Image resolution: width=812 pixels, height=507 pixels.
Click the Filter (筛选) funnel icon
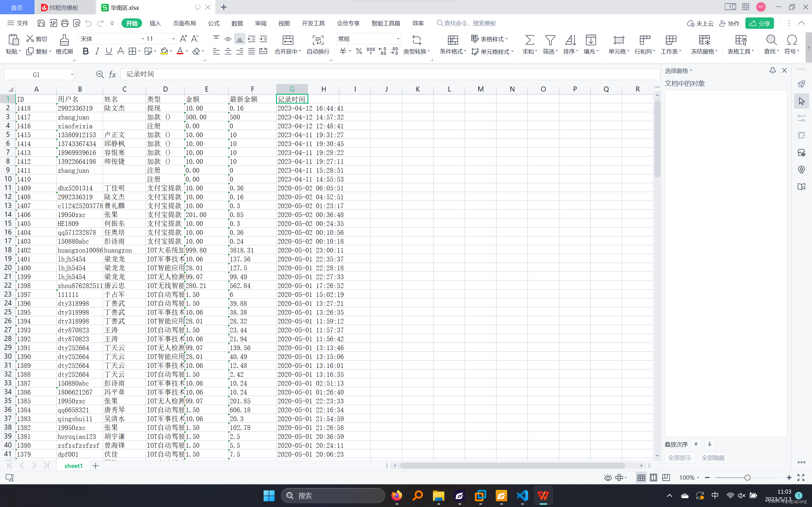pyautogui.click(x=550, y=40)
